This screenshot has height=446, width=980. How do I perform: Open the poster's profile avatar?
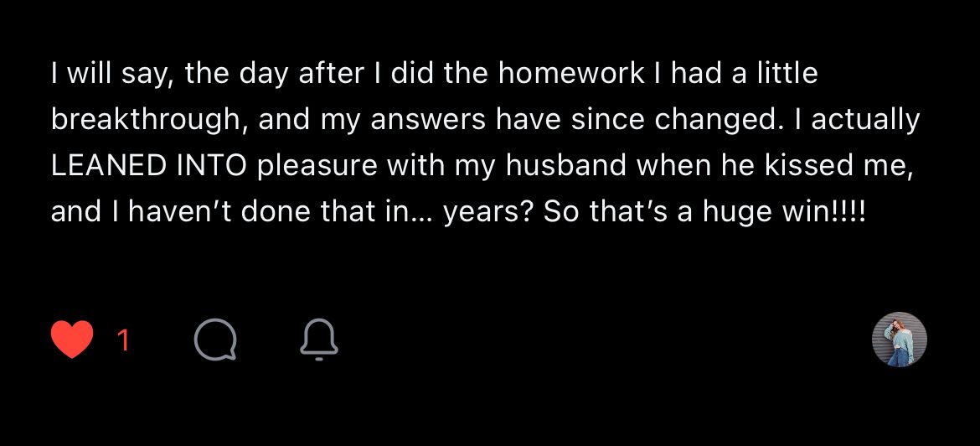899,340
